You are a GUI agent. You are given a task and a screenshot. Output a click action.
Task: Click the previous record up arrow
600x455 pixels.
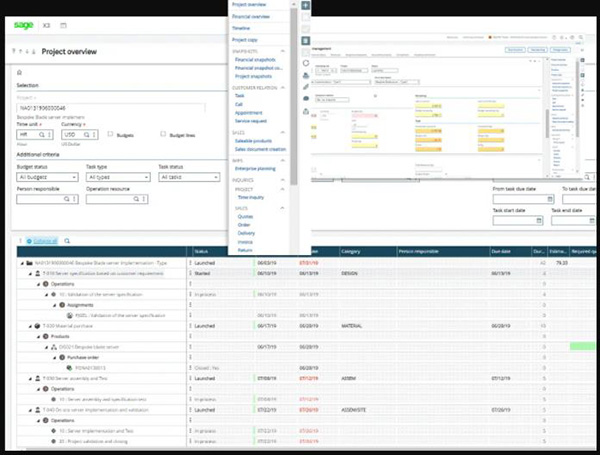(21, 51)
